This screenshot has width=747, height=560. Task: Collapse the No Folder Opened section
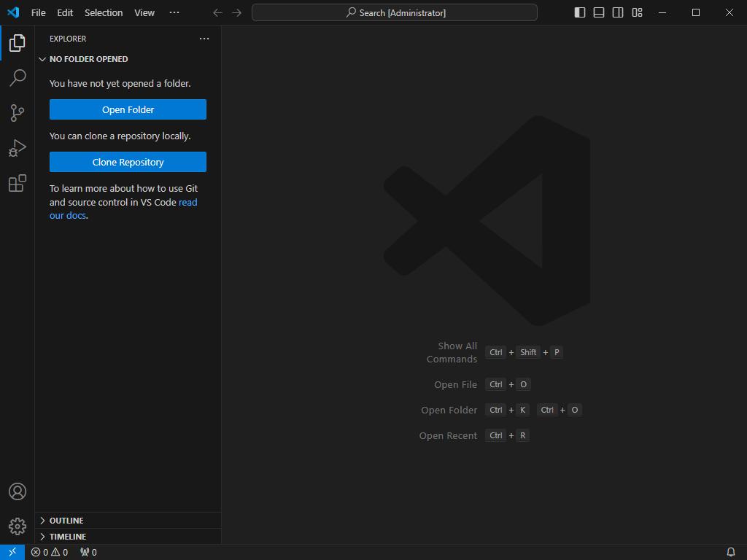88,59
